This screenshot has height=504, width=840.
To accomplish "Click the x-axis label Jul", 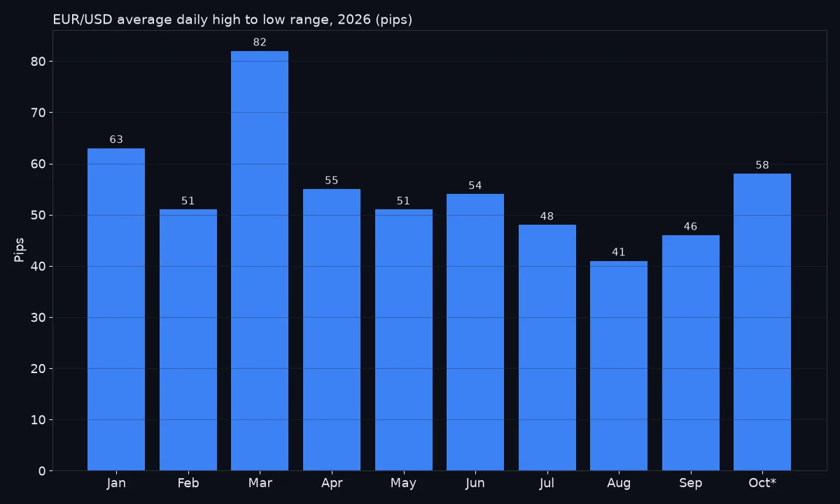I will click(x=547, y=483).
